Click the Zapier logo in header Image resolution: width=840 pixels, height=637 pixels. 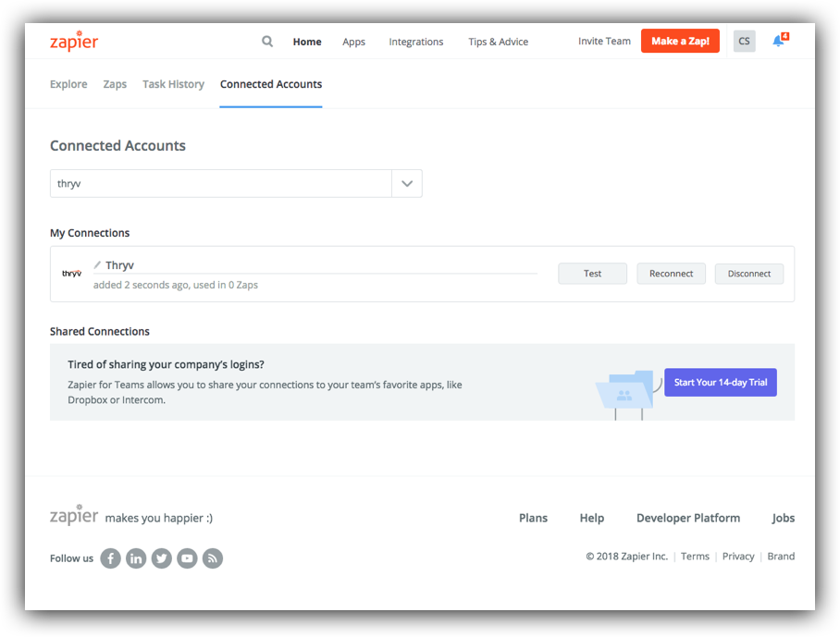coord(74,41)
